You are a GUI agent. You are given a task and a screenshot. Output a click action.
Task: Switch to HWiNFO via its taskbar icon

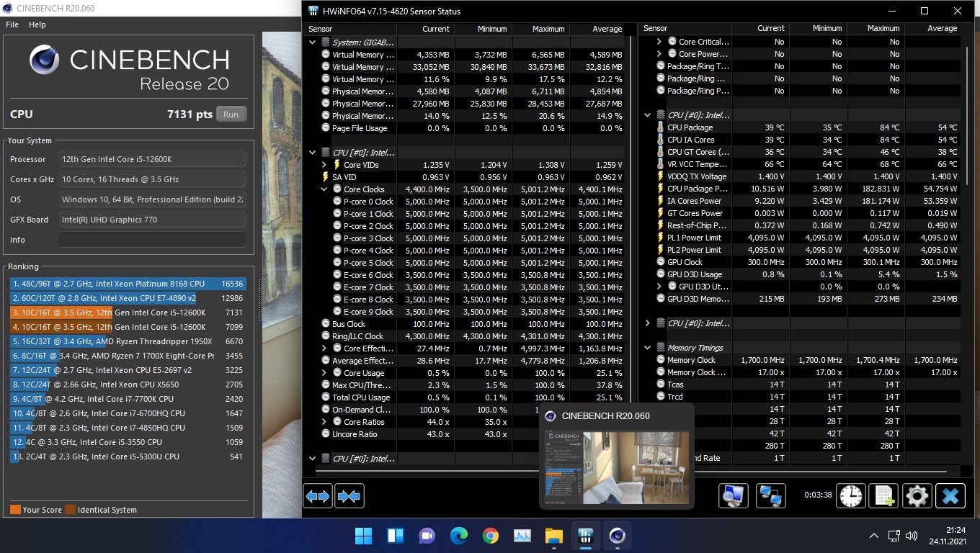[x=585, y=536]
